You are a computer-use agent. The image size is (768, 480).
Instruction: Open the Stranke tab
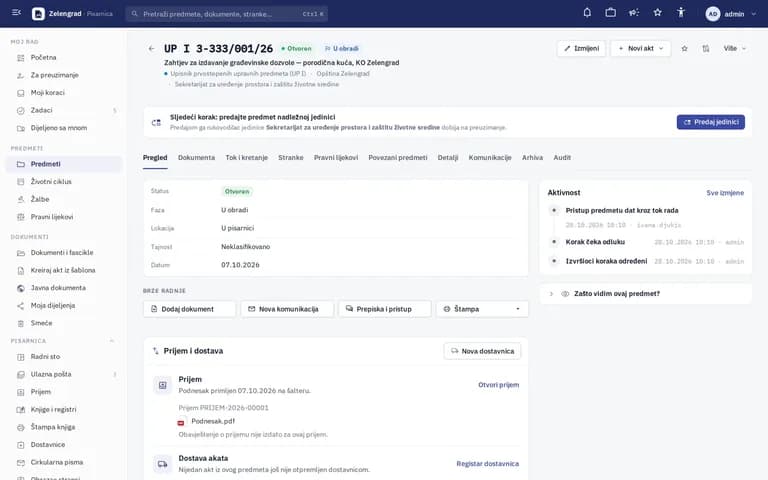291,158
